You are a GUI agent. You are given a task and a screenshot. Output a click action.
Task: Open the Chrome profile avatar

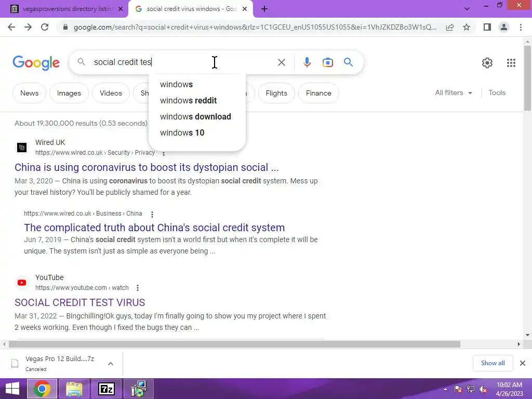point(504,27)
